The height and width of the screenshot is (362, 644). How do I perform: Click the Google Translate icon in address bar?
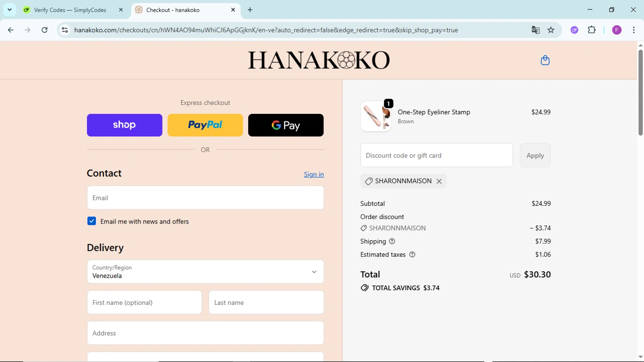535,30
